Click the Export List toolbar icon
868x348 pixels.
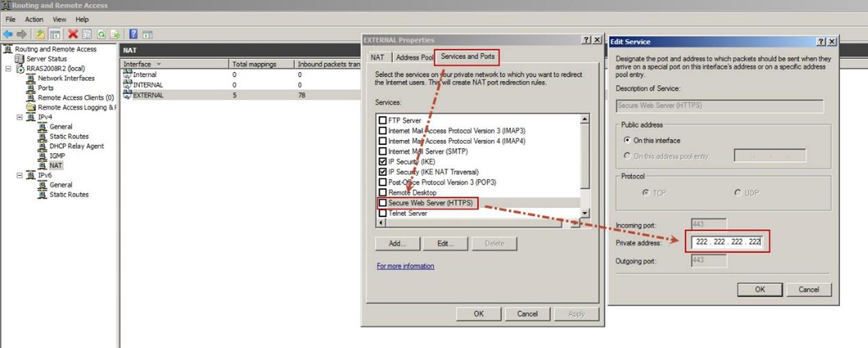[x=115, y=34]
